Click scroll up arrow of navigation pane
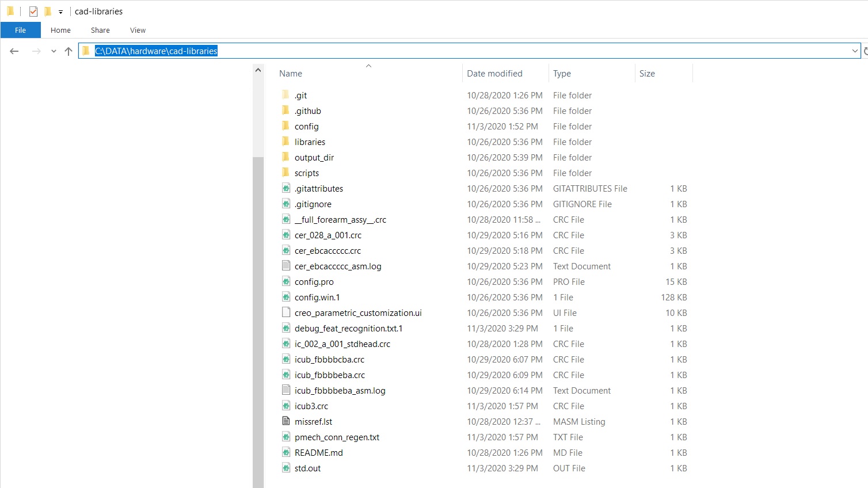 (x=258, y=70)
